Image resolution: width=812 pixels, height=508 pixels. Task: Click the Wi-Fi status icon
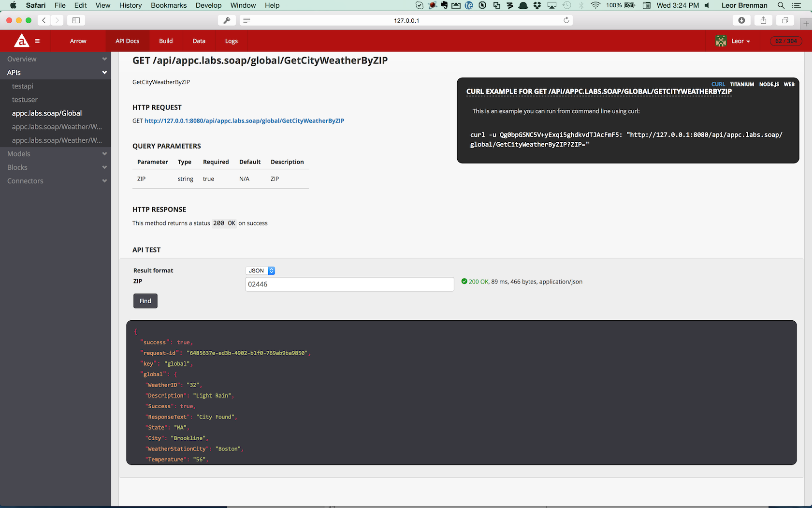pyautogui.click(x=595, y=5)
